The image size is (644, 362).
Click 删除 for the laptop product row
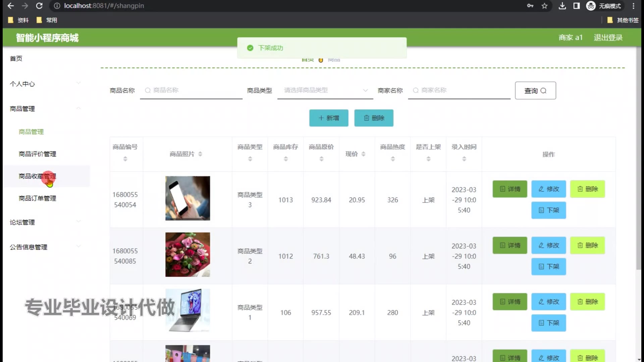[x=588, y=302]
